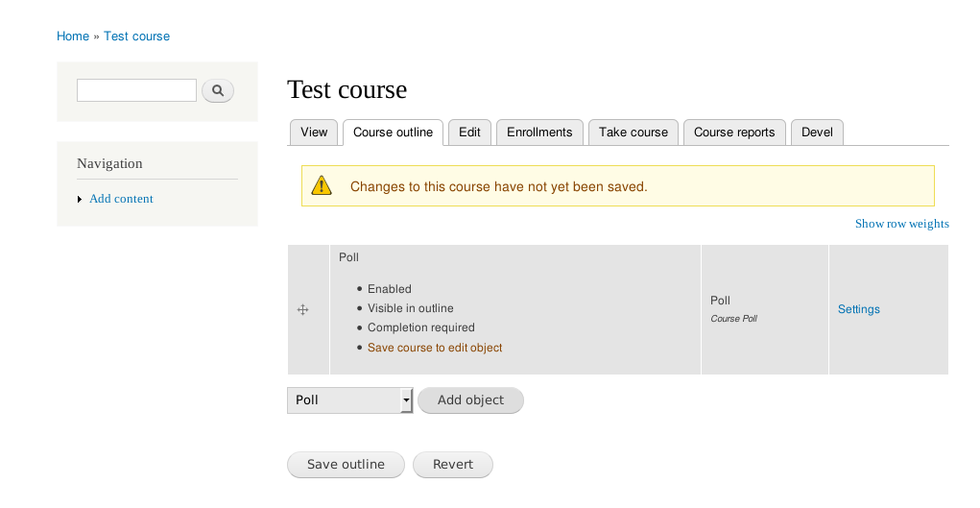Focus the search text field
Screen dimensions: 980x508
[137, 90]
